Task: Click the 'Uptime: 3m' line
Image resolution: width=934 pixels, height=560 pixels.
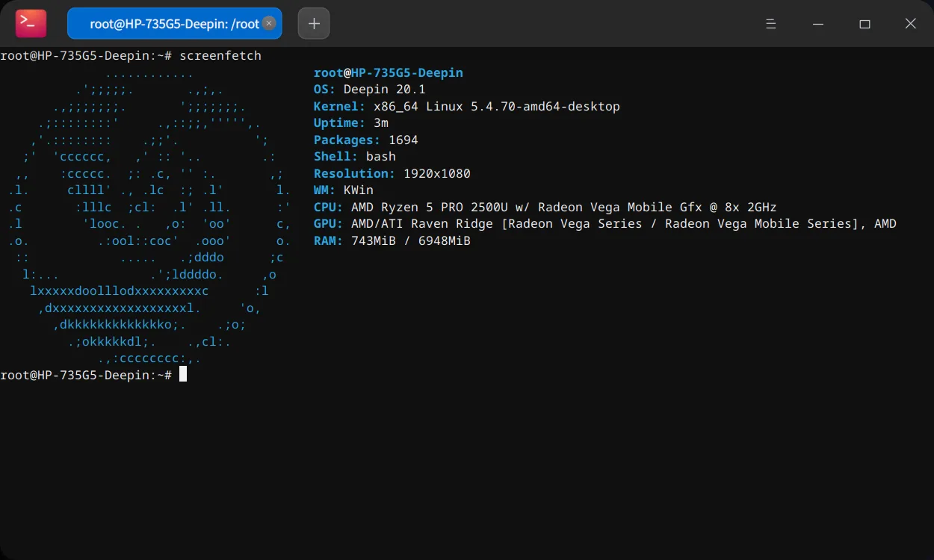Action: (351, 123)
